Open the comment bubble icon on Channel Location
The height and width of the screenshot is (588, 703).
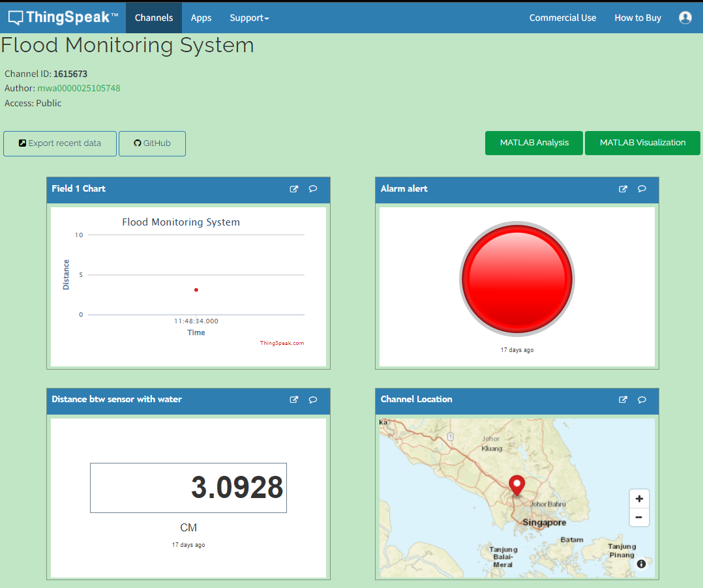[x=642, y=400]
